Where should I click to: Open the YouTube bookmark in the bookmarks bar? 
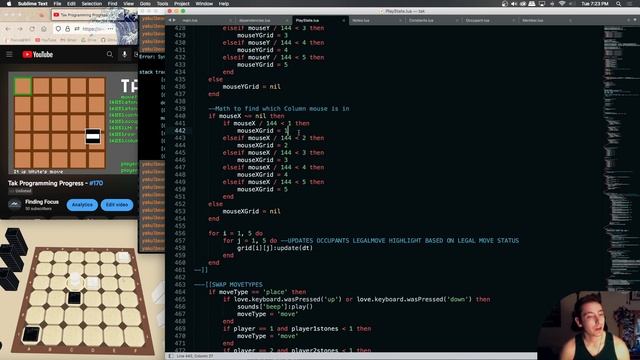point(46,40)
